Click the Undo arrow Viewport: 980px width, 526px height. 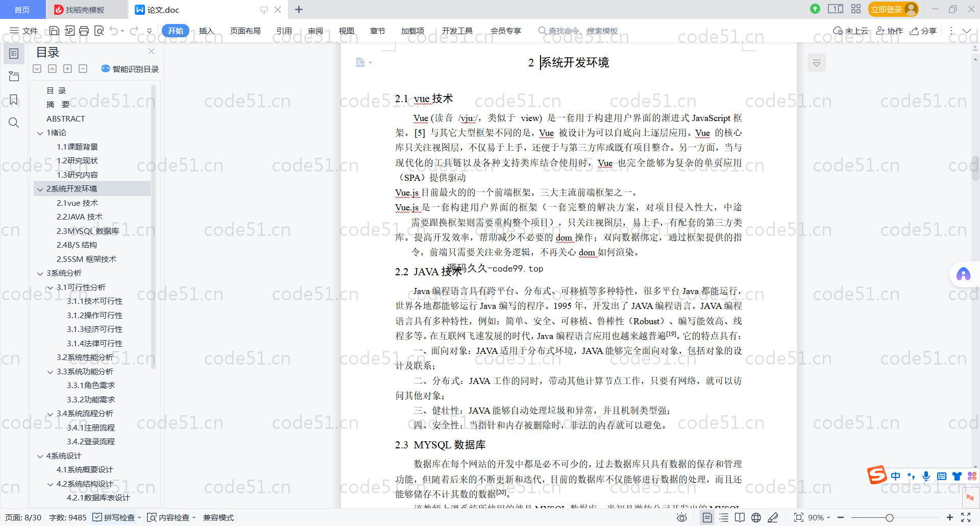point(114,31)
